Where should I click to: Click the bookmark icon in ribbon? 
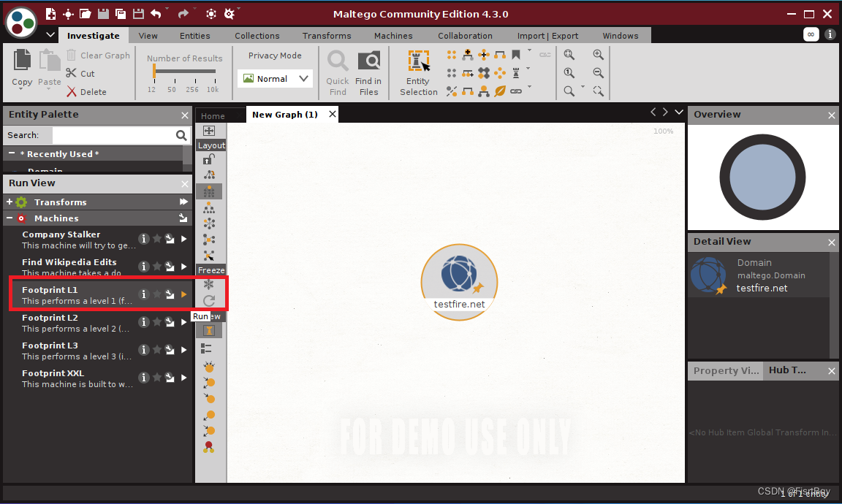(x=516, y=55)
